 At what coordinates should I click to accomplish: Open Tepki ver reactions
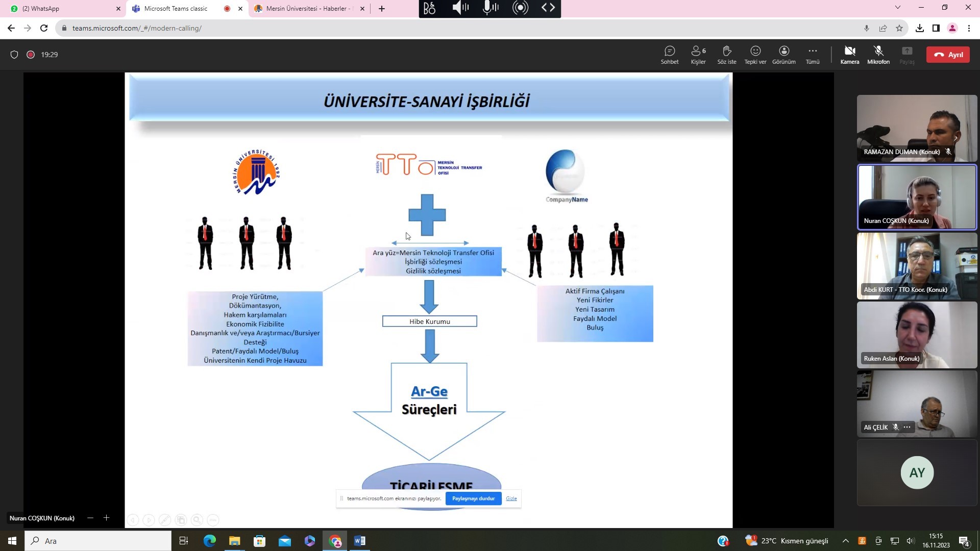(755, 55)
